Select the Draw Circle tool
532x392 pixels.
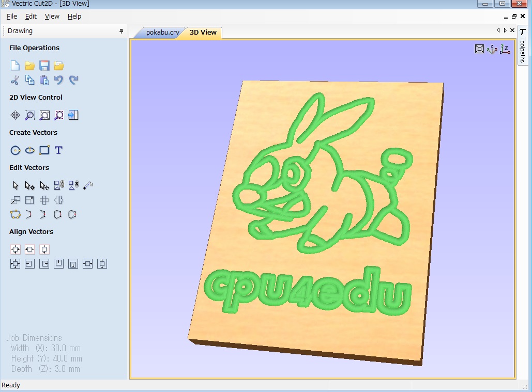tap(16, 150)
